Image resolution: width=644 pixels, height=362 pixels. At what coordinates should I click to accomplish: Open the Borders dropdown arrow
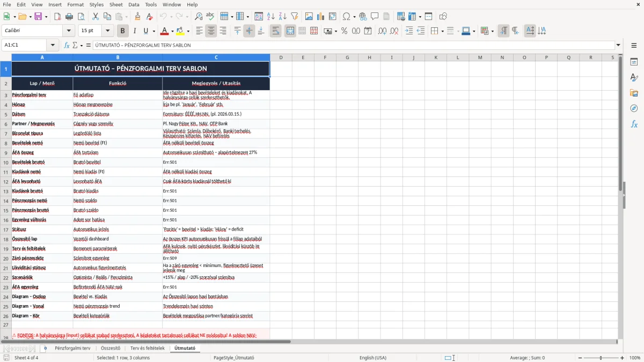[x=442, y=31]
